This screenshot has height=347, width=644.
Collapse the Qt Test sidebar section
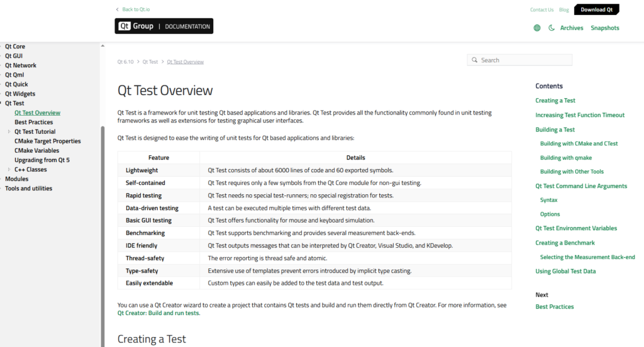click(3, 103)
